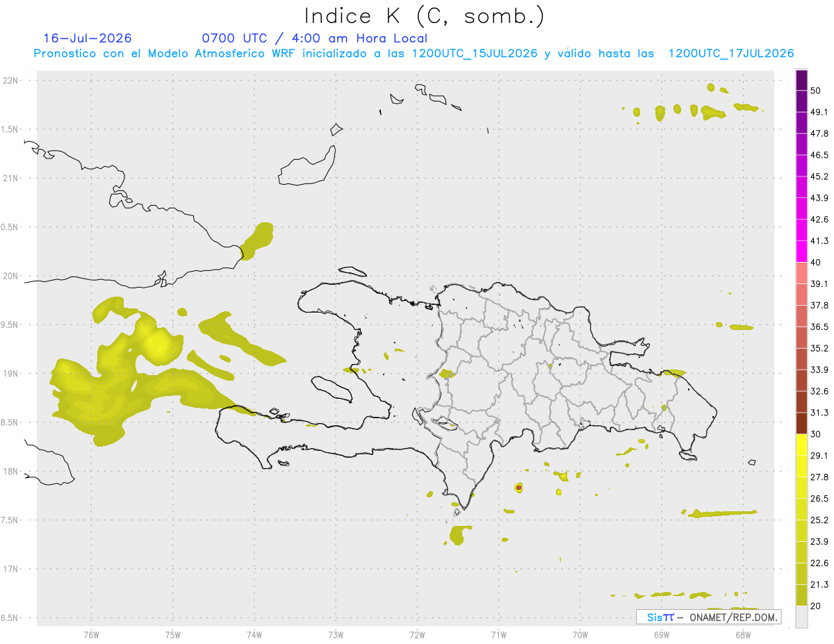
Task: Click the '8.5N' latitude label
Action: tap(10, 422)
